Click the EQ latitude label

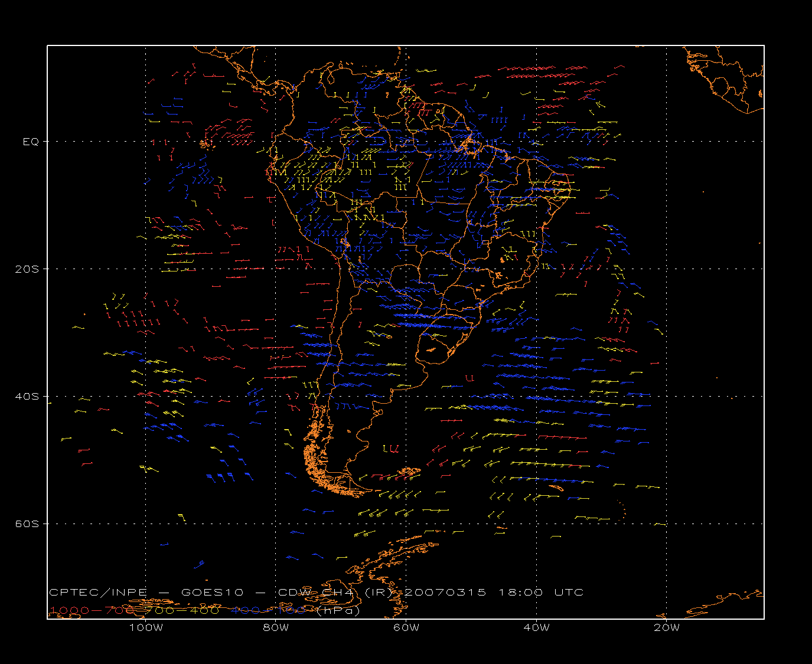31,142
